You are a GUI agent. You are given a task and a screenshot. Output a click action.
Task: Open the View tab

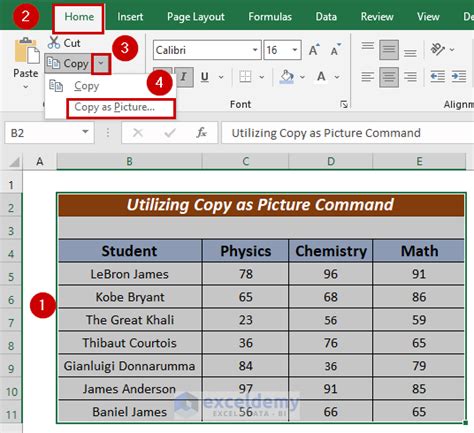428,17
